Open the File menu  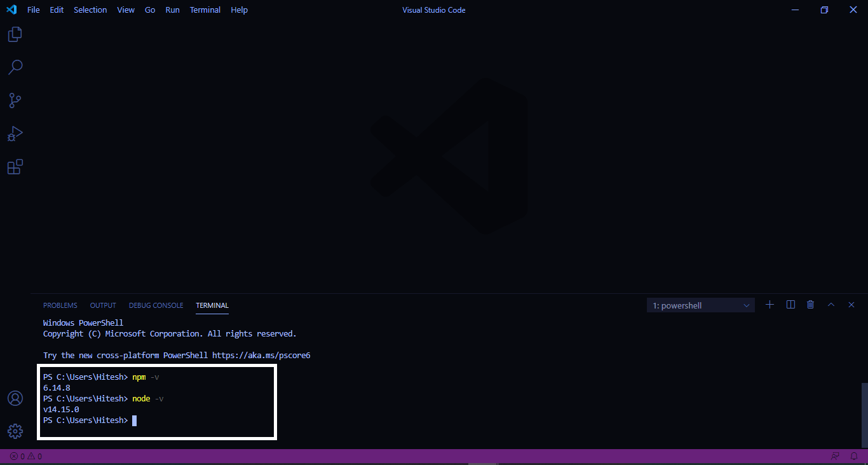click(34, 10)
